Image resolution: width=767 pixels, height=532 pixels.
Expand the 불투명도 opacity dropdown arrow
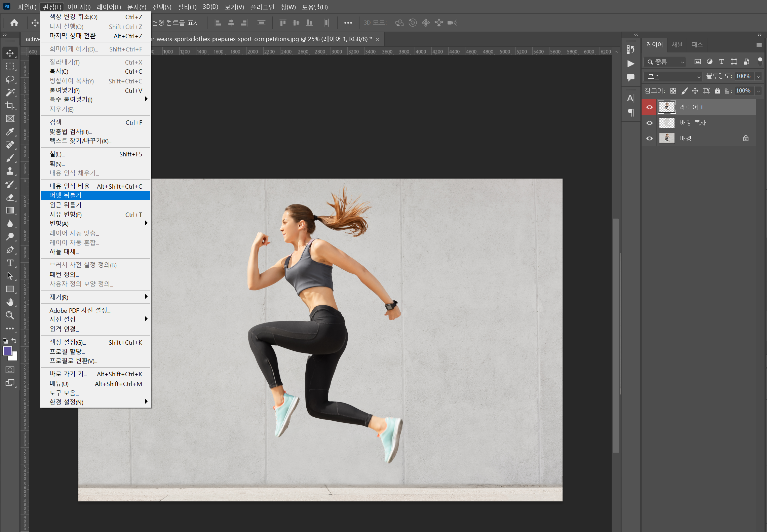[x=758, y=77]
